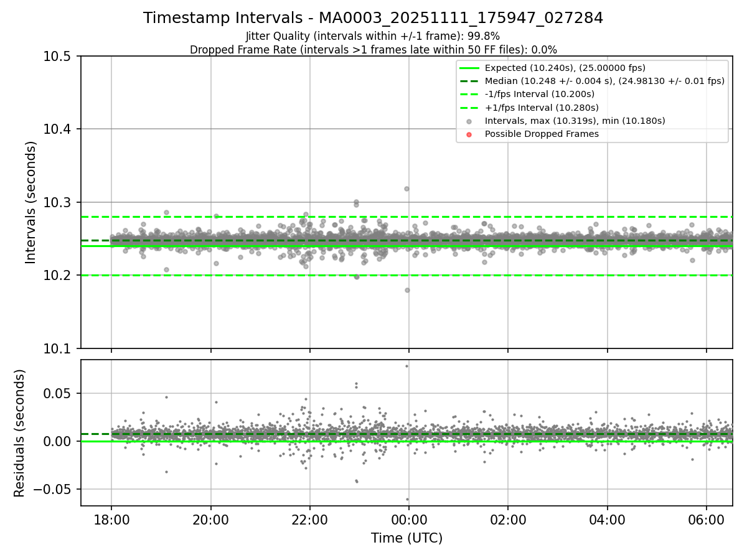Click the 10.1 y-axis tick label
Image resolution: width=747 pixels, height=560 pixels.
(59, 348)
